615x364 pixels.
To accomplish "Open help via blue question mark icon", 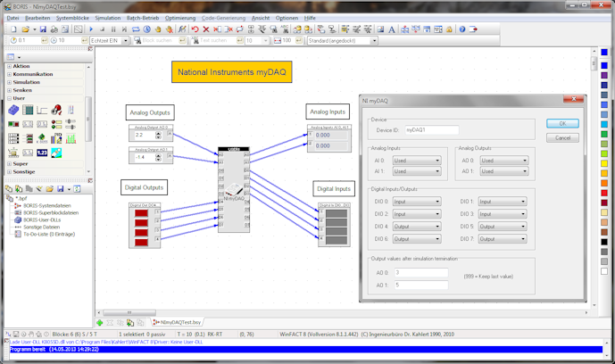I will [x=462, y=29].
